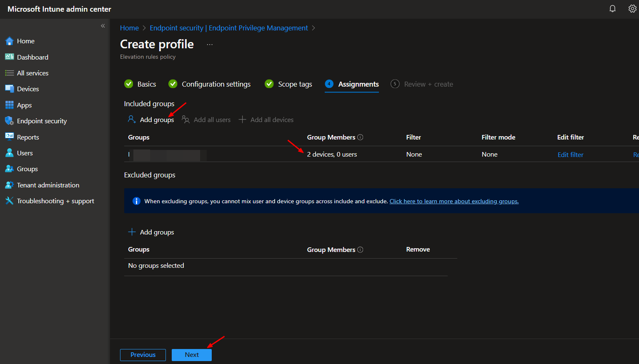Image resolution: width=639 pixels, height=364 pixels.
Task: Open the Troubleshooting + support wrench icon
Action: [9, 201]
